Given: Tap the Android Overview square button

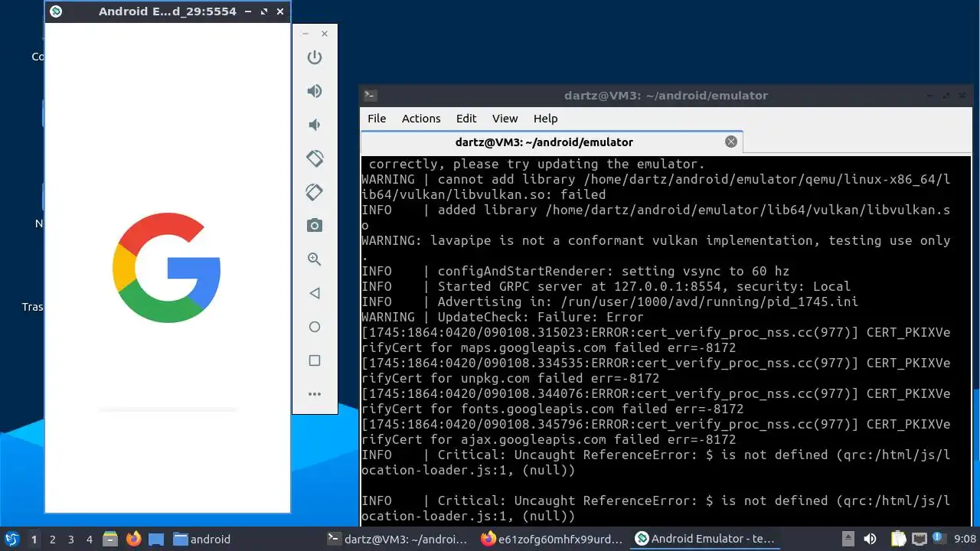Looking at the screenshot, I should point(314,360).
